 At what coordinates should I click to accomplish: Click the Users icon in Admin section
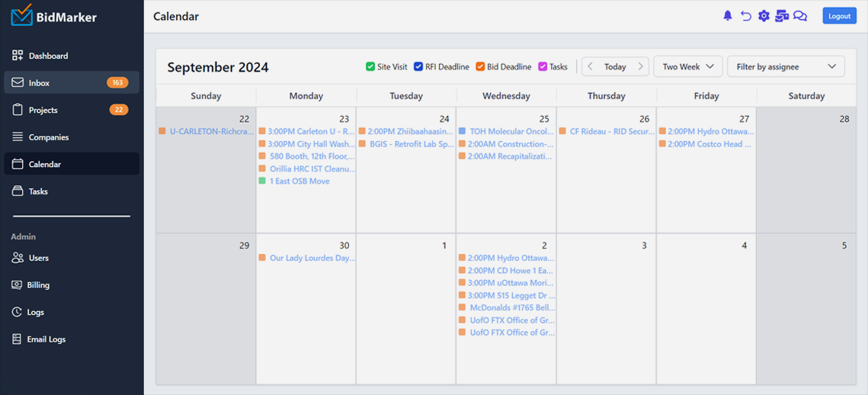17,258
